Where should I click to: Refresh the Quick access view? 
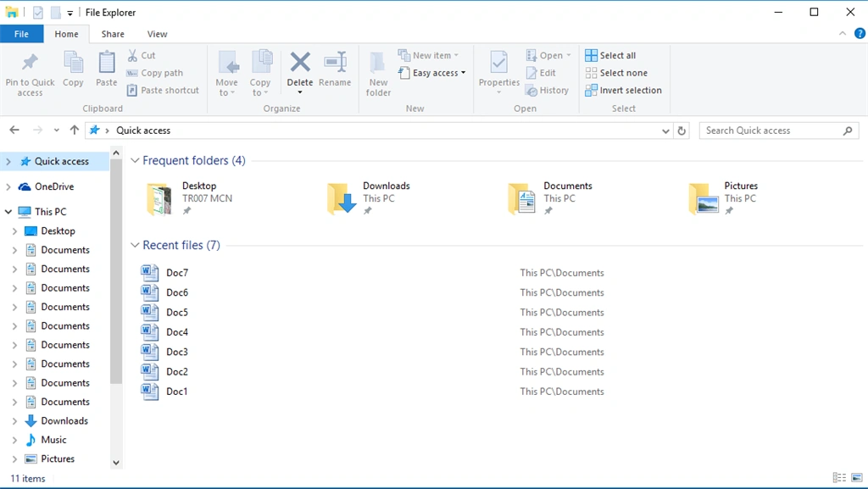(682, 131)
